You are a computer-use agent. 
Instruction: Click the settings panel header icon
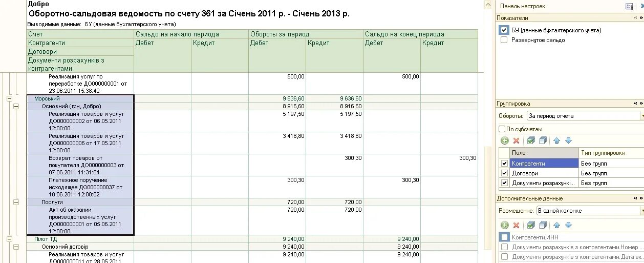(x=630, y=6)
